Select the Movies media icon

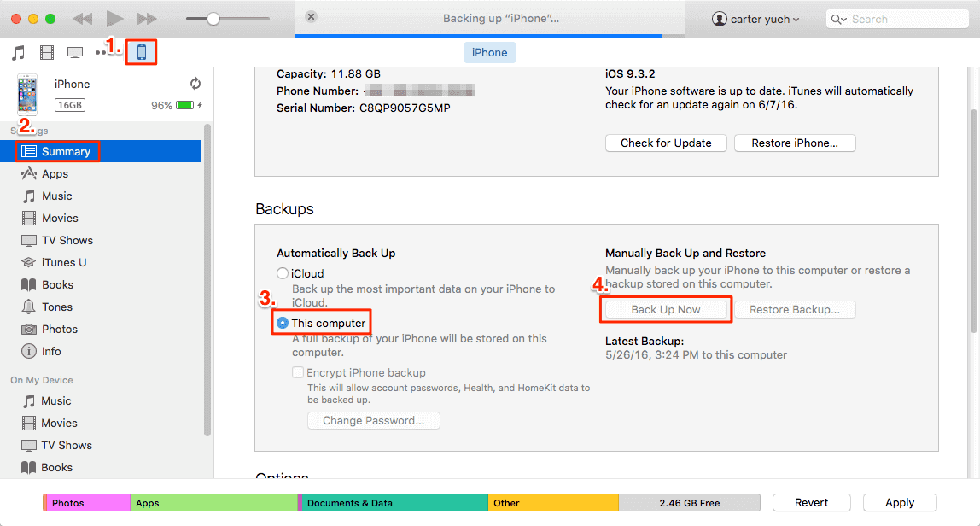point(47,51)
